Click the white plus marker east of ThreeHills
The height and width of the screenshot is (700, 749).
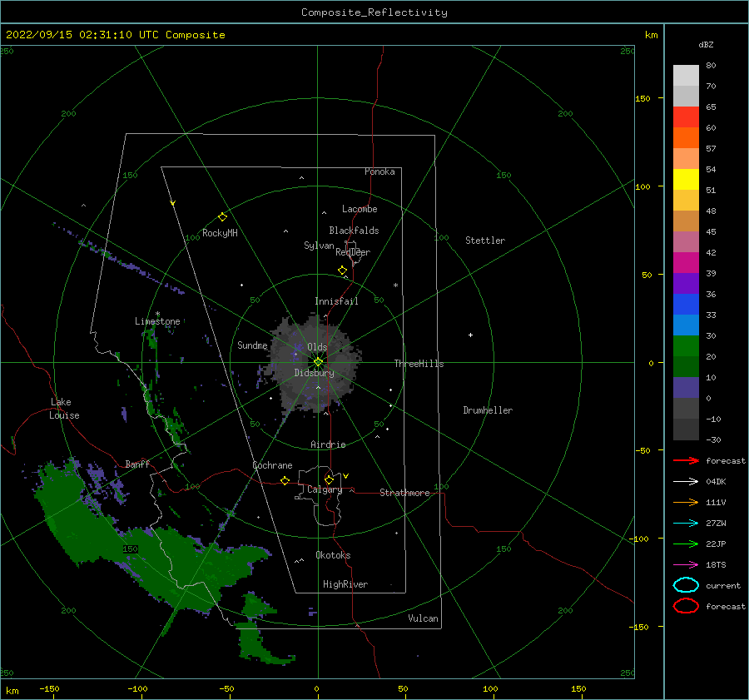coord(470,335)
